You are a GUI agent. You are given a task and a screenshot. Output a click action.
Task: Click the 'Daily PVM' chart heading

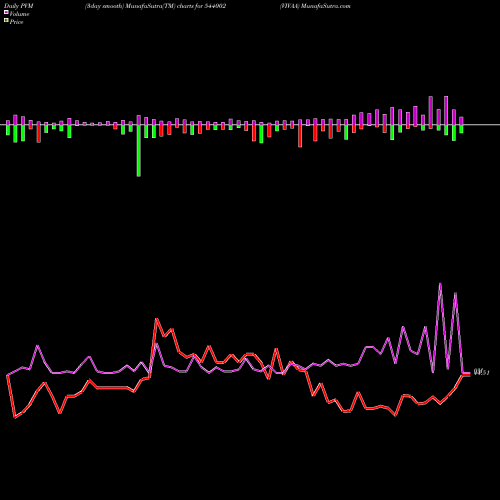click(19, 6)
